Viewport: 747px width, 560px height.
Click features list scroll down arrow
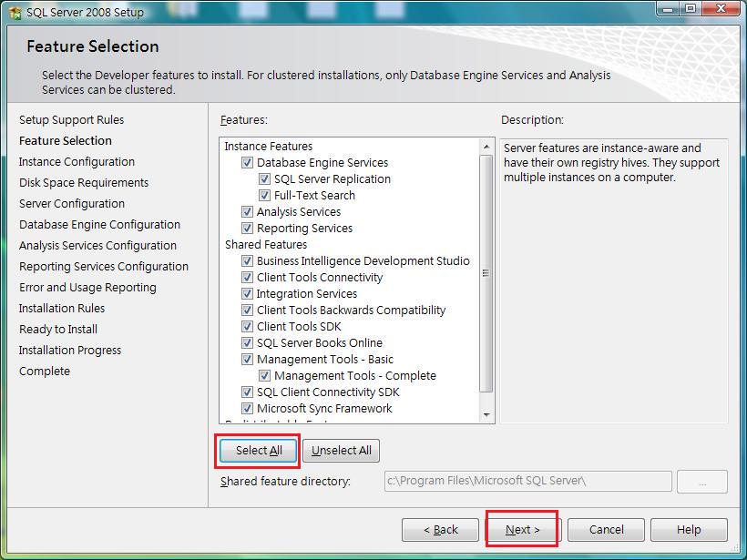[x=486, y=414]
